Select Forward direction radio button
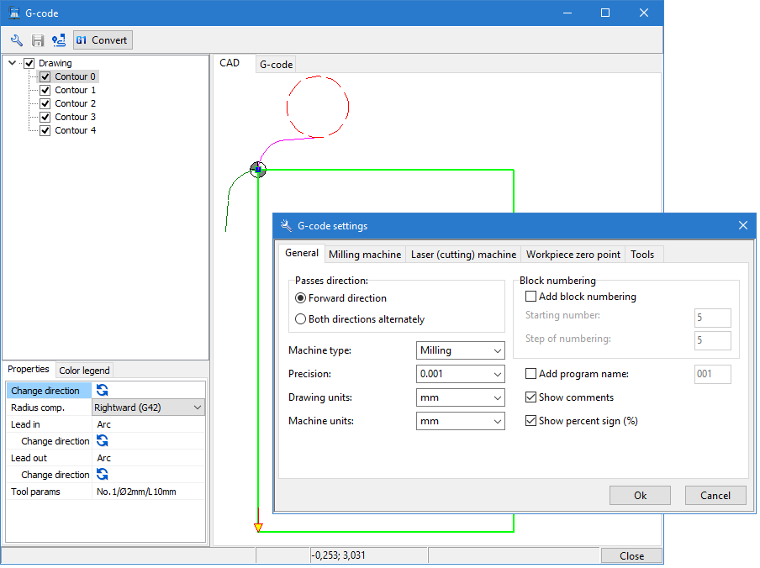This screenshot has height=568, width=760. click(301, 298)
